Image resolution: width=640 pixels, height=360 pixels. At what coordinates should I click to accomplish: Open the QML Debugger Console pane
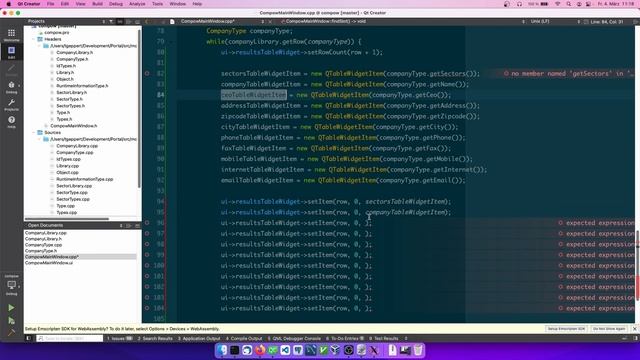[x=294, y=338]
